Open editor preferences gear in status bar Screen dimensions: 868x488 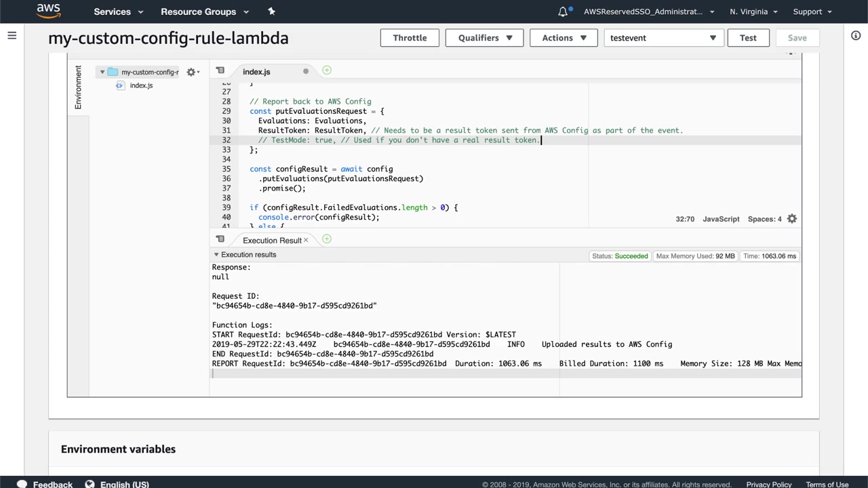coord(791,219)
